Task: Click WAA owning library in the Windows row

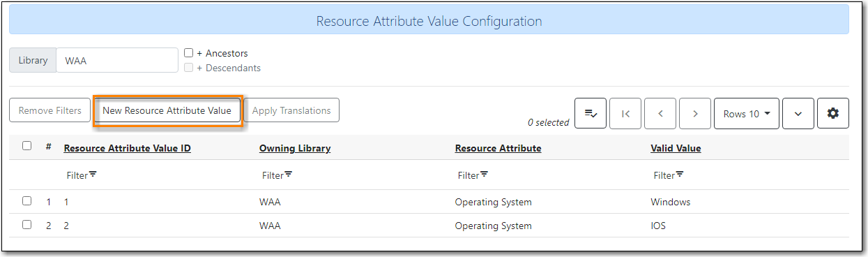Action: (270, 202)
